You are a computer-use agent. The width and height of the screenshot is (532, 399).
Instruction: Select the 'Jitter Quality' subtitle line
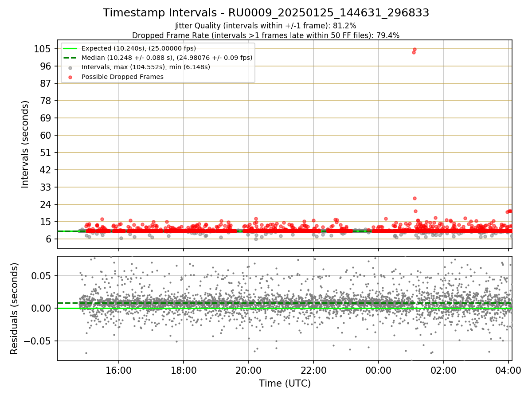266,26
